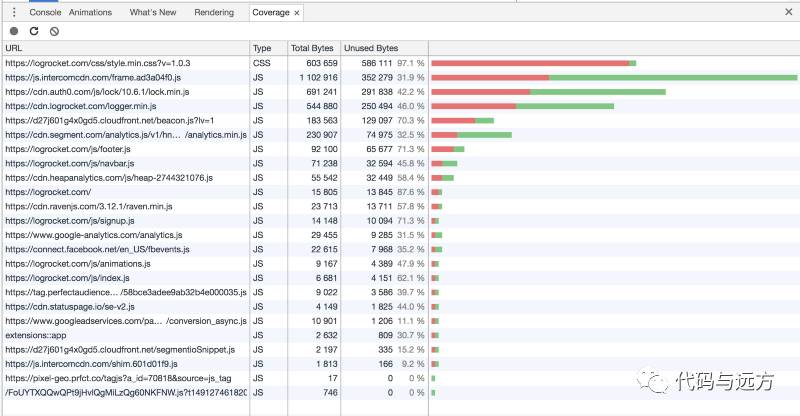Image resolution: width=800 pixels, height=416 pixels.
Task: Select the beacon.js?lv=1 row
Action: pyautogui.click(x=401, y=120)
